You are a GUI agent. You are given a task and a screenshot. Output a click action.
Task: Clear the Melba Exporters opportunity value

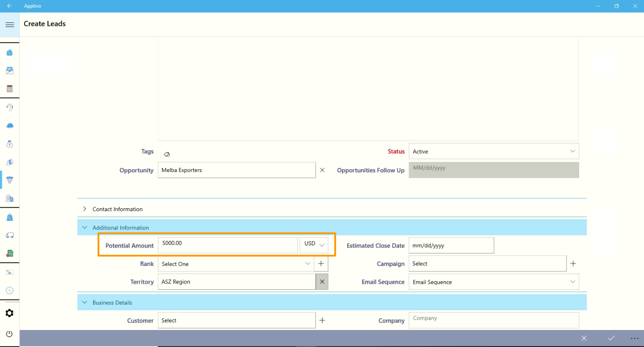pyautogui.click(x=322, y=170)
